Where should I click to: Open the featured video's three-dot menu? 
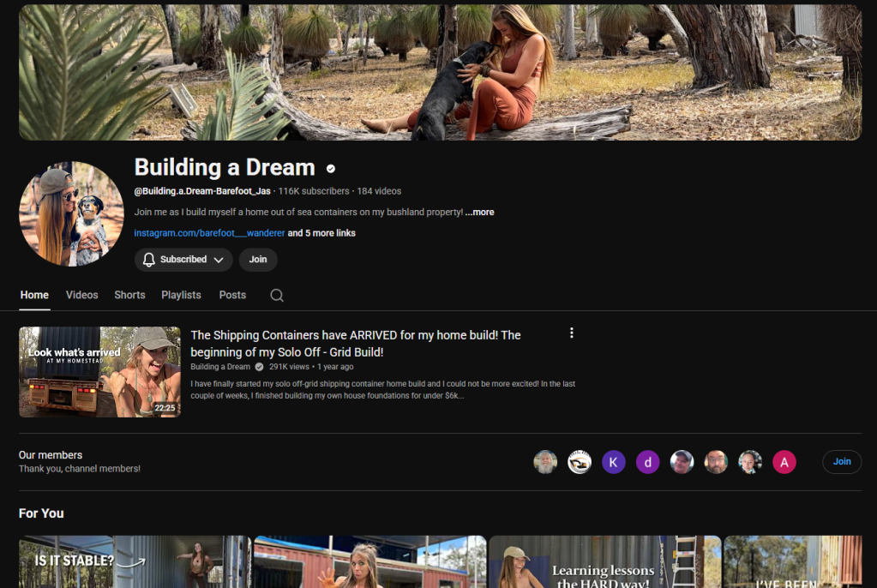click(x=572, y=333)
